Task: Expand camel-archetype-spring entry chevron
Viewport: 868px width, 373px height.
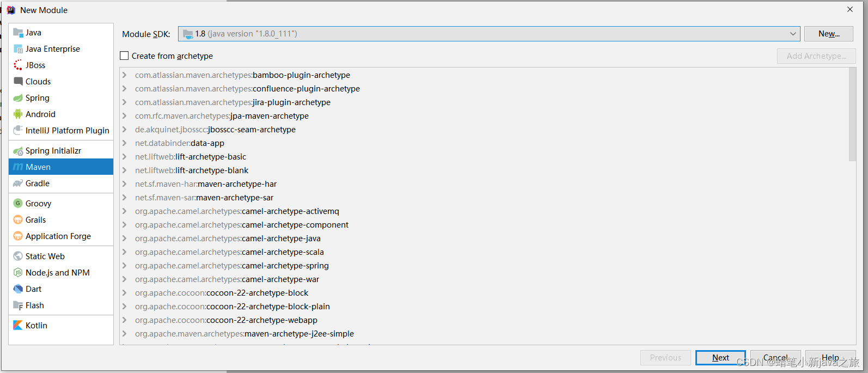Action: point(125,266)
